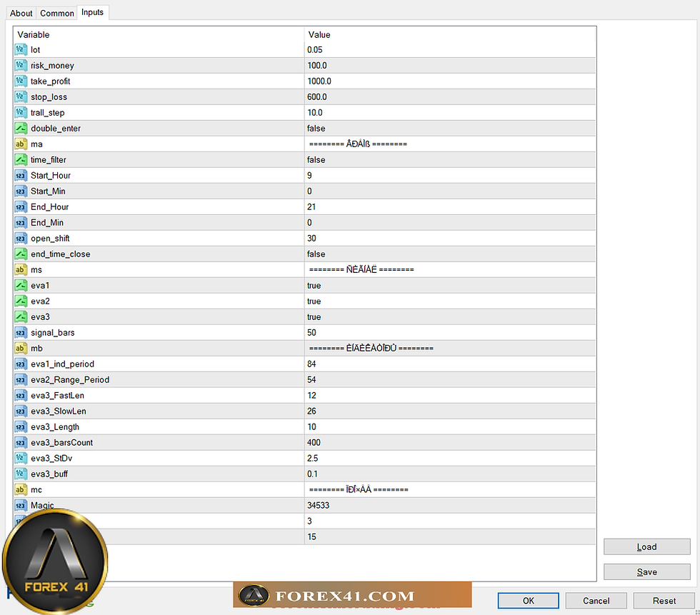Click the integer icon beside Start_Min
Viewport: 700px width, 615px height.
(21, 191)
